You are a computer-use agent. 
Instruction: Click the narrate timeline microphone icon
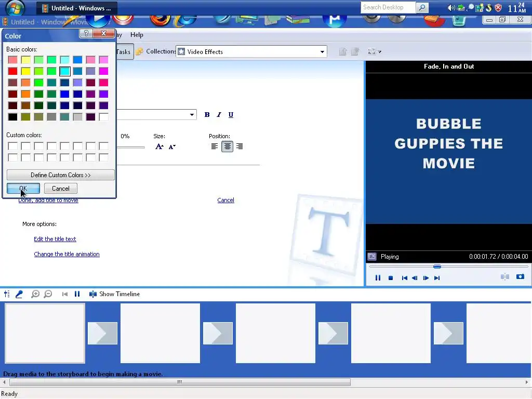[19, 294]
